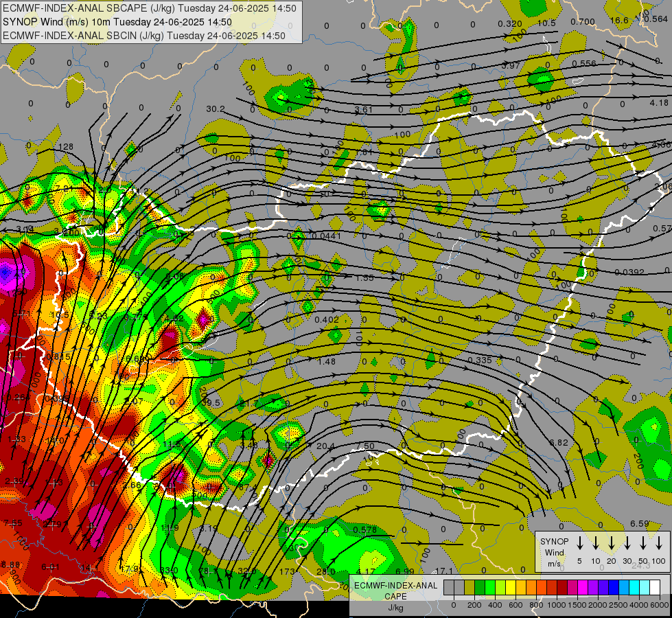672x618 pixels.
Task: Click the map value 0.578
Action: (364, 529)
